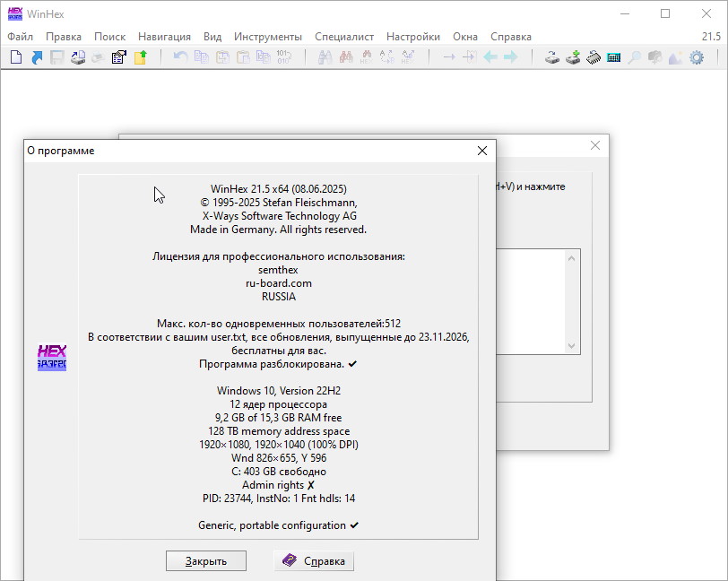
Task: Click the Open Disk icon
Action: (552, 57)
